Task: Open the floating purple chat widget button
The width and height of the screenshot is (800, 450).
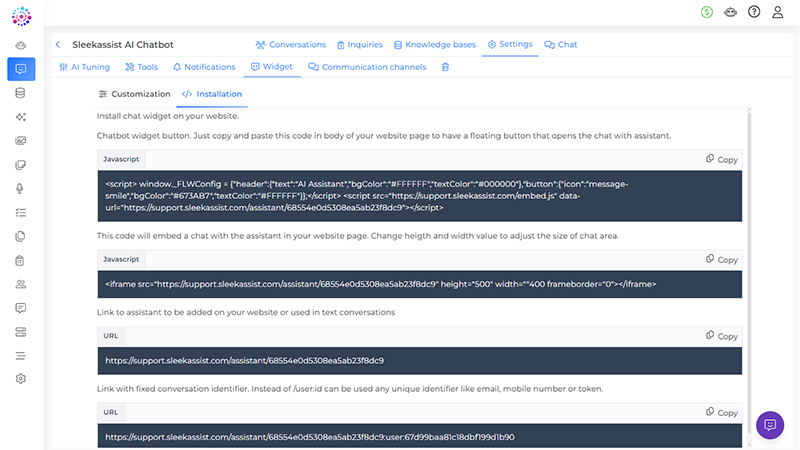Action: point(770,425)
